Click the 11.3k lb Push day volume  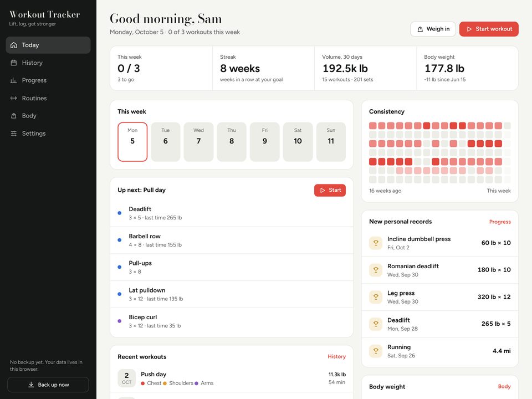pyautogui.click(x=337, y=375)
